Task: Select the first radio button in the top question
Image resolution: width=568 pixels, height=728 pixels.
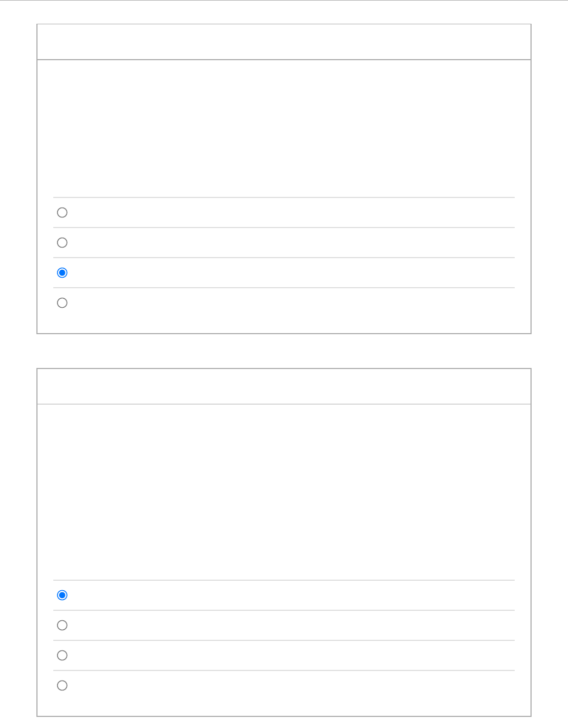Action: coord(62,213)
